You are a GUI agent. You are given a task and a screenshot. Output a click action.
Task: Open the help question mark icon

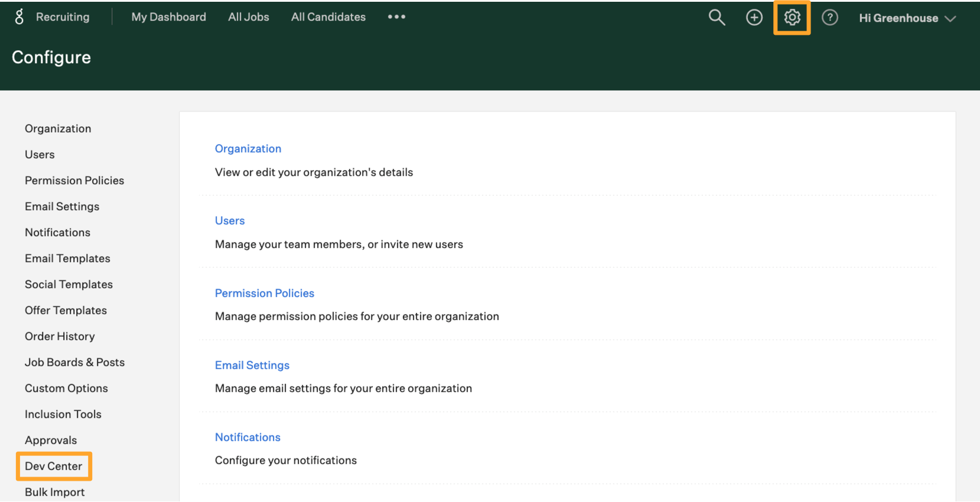click(x=829, y=18)
